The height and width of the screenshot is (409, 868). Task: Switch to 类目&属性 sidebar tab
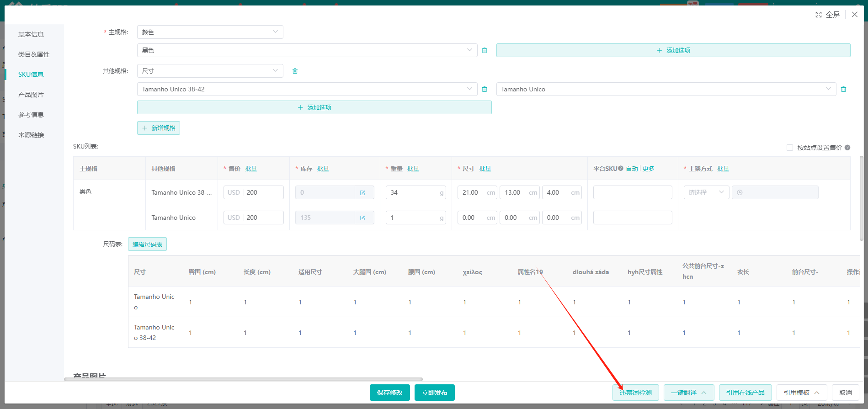click(x=34, y=54)
